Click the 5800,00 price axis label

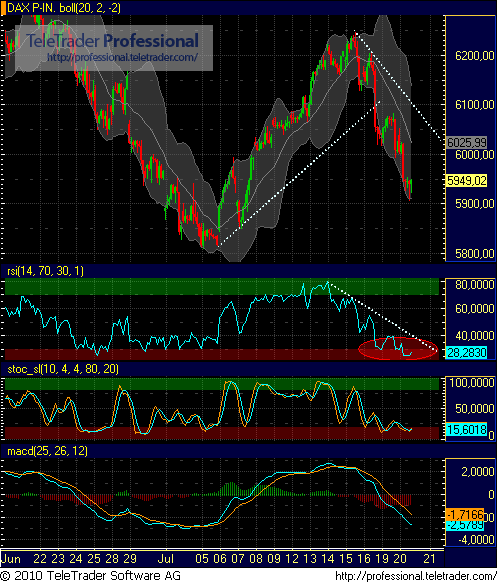pos(475,254)
